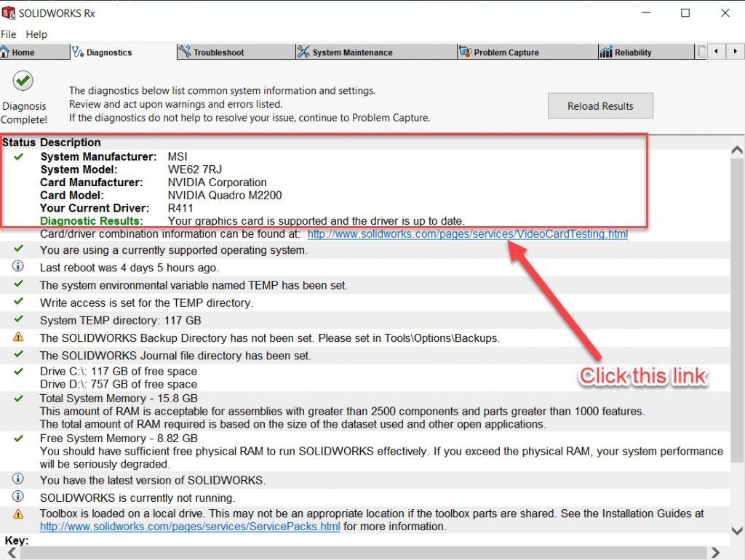Image resolution: width=745 pixels, height=560 pixels.
Task: Click the System Maintenance tools icon
Action: (303, 52)
